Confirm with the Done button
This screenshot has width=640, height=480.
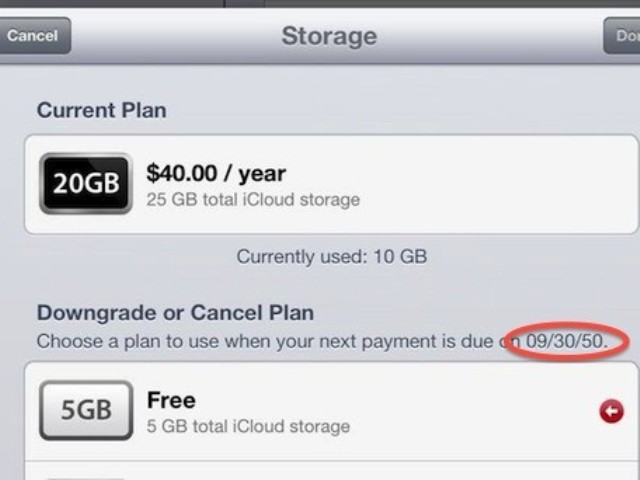pos(622,36)
